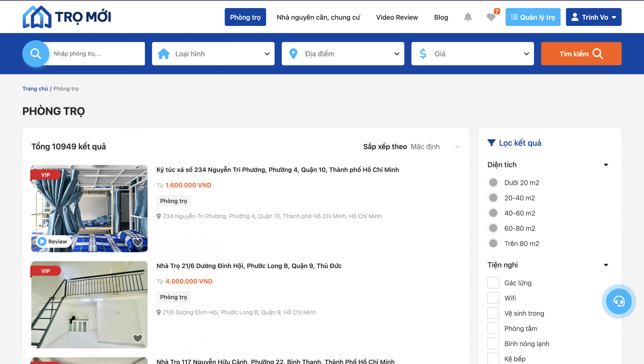Open the loft staircase room thumbnail
Screen dimensions: 644x364
89,305
